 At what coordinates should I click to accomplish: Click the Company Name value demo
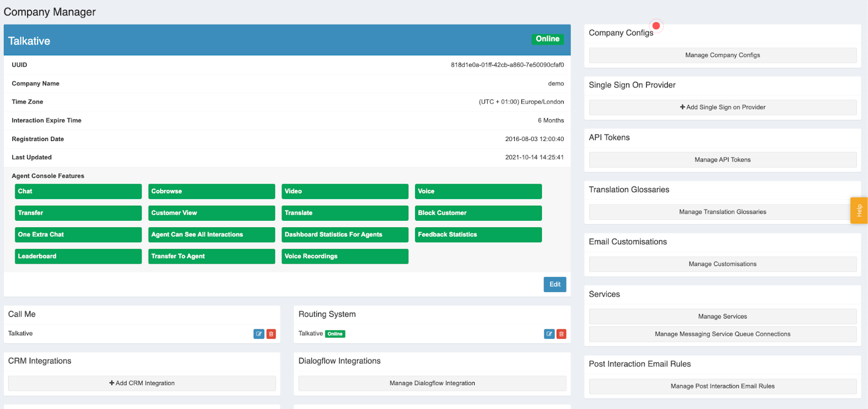[556, 84]
